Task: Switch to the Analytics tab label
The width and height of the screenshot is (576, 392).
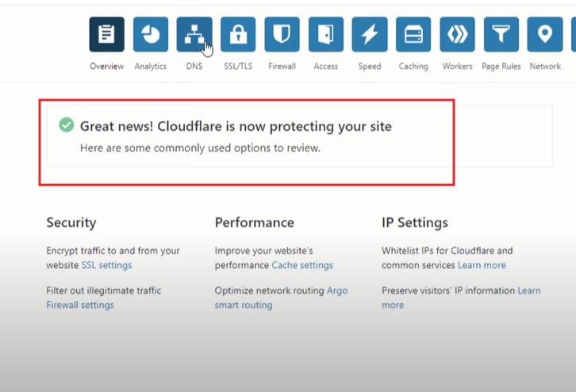Action: click(x=150, y=67)
